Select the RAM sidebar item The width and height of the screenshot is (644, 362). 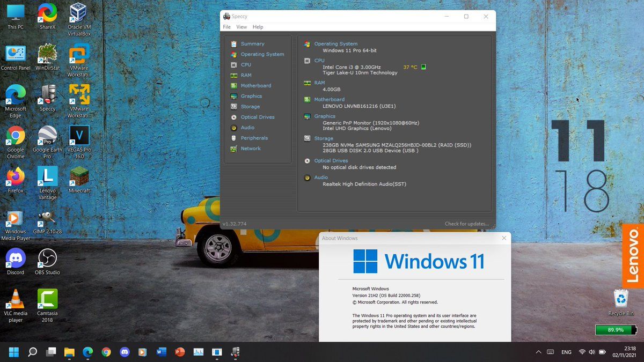(x=246, y=76)
